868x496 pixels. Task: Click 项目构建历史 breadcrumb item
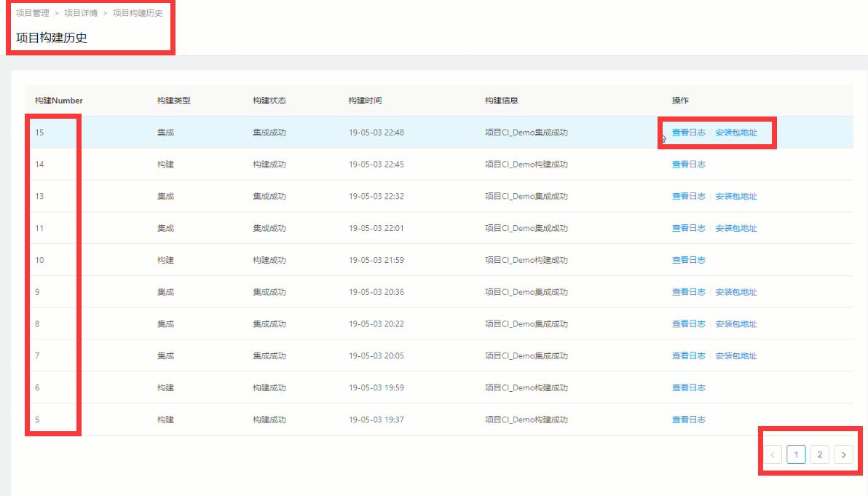coord(138,12)
